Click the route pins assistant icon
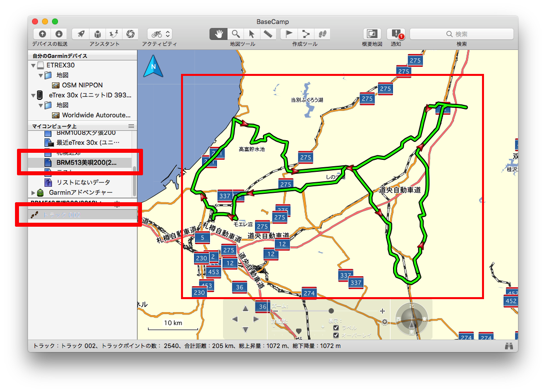 [114, 34]
